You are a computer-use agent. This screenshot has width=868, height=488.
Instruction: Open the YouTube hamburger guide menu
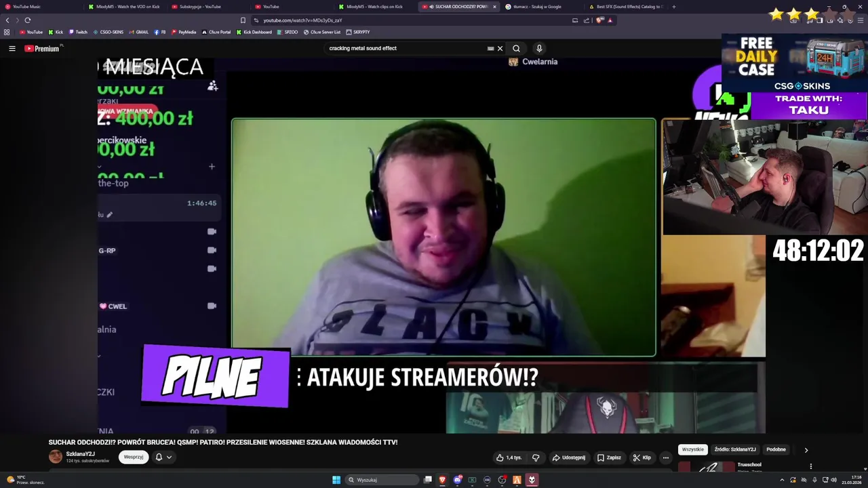click(12, 48)
